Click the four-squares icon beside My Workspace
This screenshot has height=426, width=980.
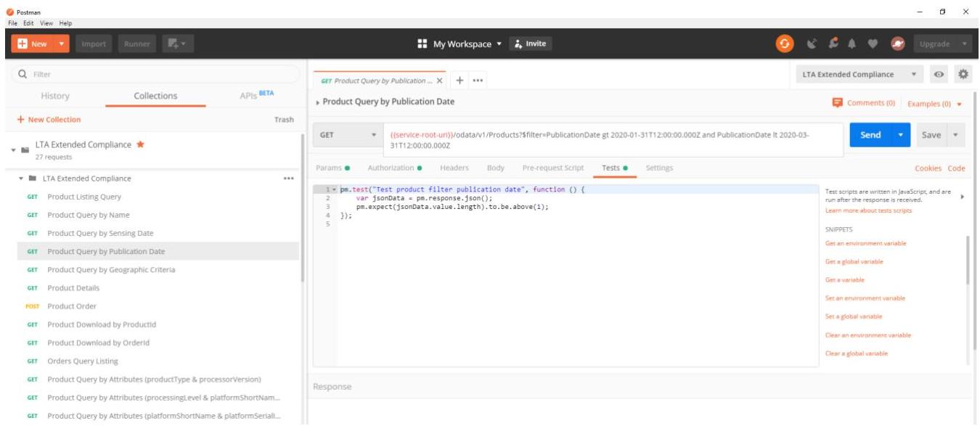pyautogui.click(x=423, y=44)
